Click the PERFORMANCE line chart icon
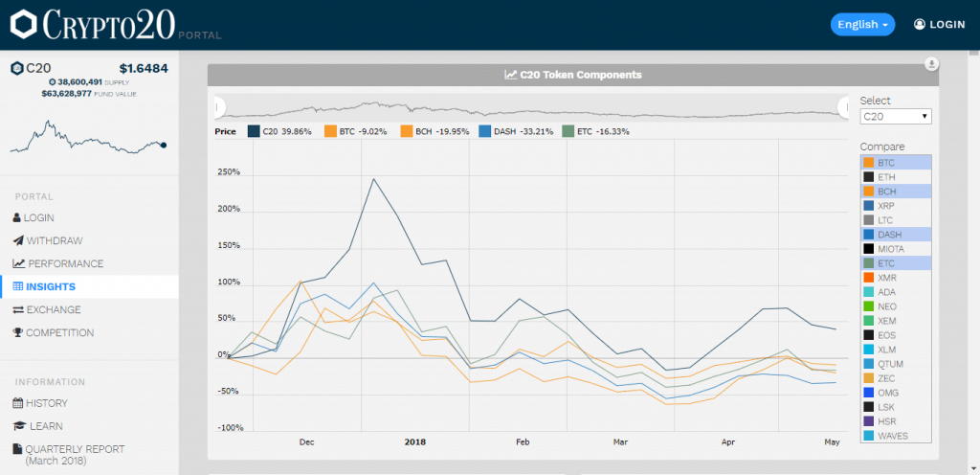The width and height of the screenshot is (980, 475). (x=19, y=263)
